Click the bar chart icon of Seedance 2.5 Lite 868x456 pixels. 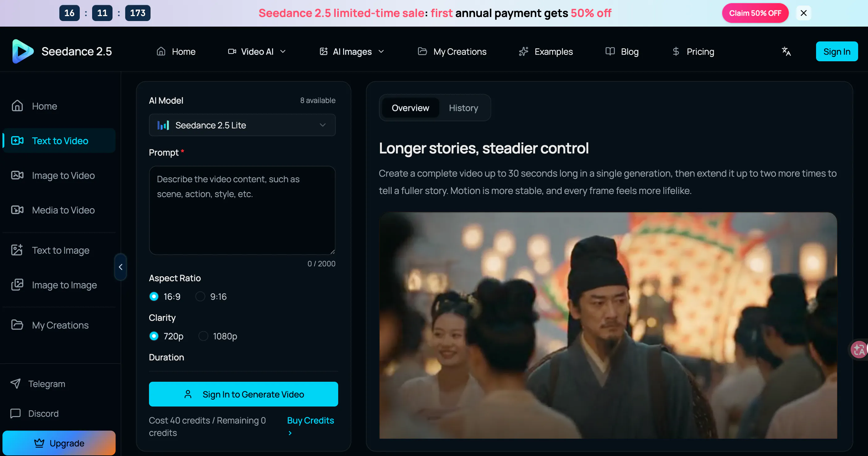[x=164, y=125]
